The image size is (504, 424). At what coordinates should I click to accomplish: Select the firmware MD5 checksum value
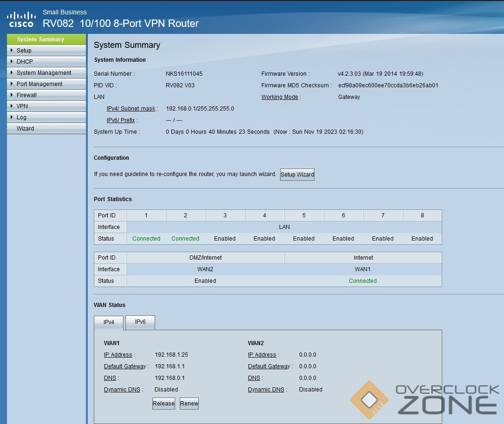tap(388, 85)
